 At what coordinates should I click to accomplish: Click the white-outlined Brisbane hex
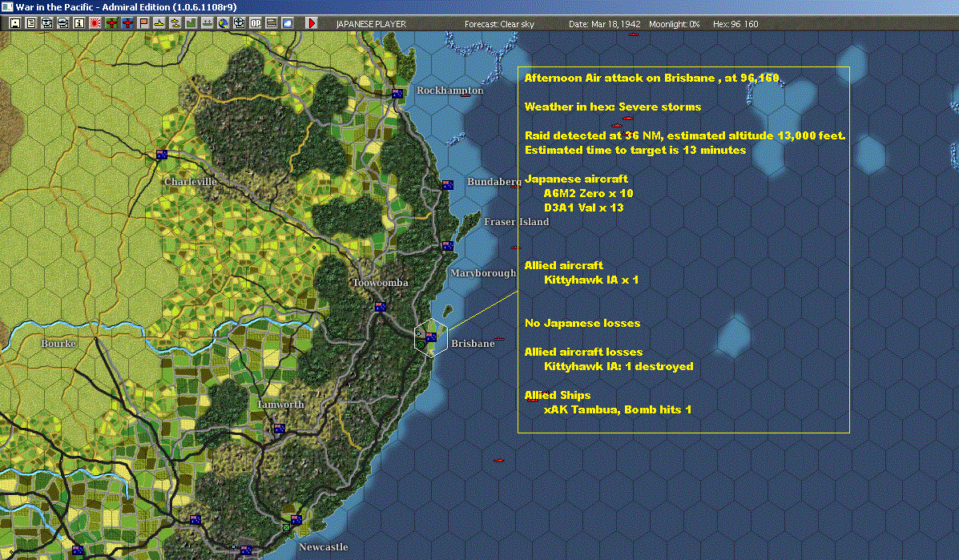click(430, 337)
